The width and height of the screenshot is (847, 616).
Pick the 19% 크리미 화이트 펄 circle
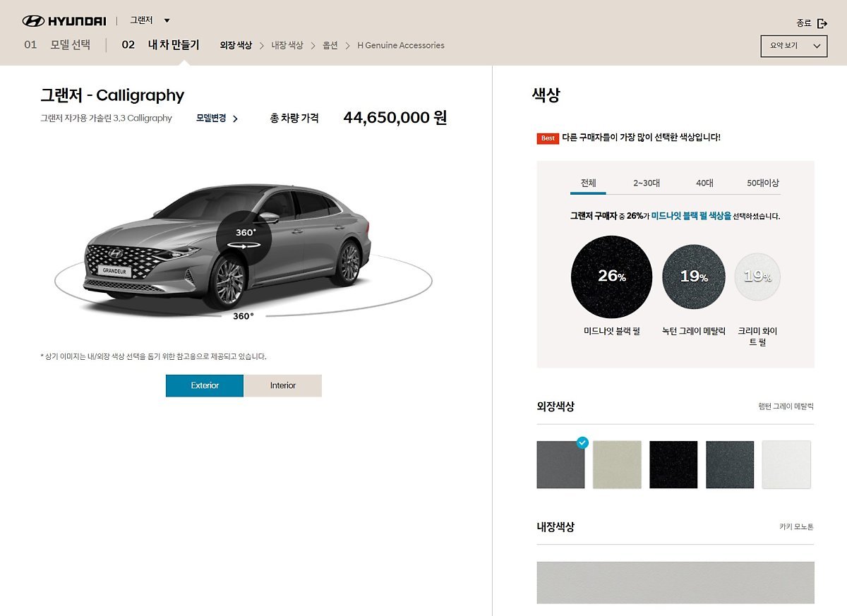(x=757, y=277)
